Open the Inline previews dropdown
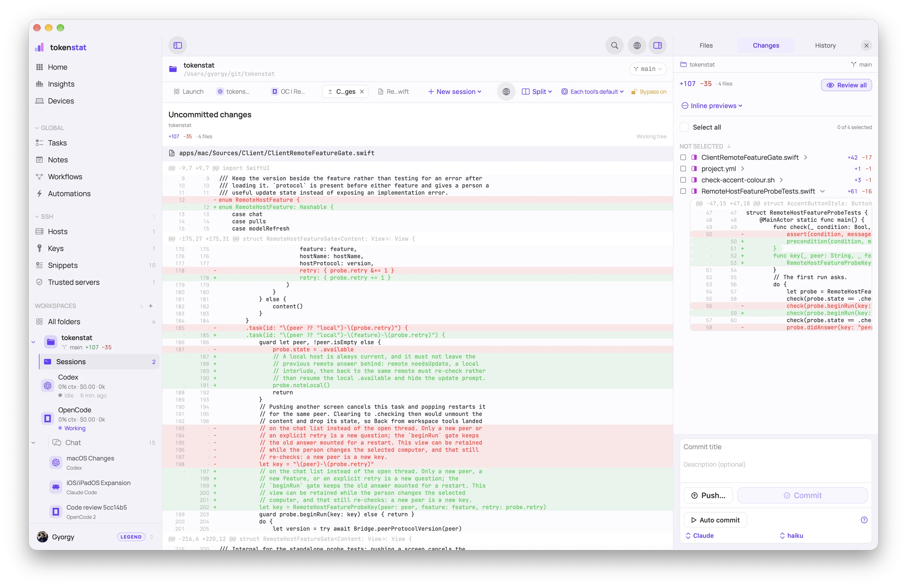Image resolution: width=907 pixels, height=588 pixels. pyautogui.click(x=712, y=106)
